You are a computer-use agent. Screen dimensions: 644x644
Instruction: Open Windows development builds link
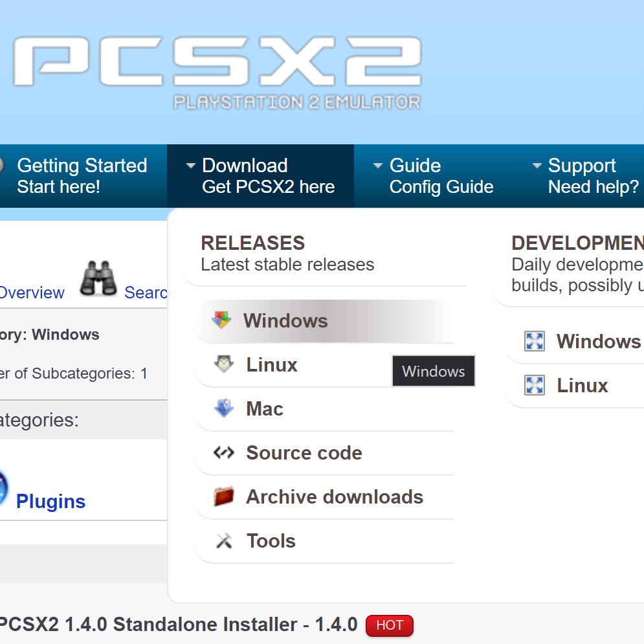[x=599, y=341]
